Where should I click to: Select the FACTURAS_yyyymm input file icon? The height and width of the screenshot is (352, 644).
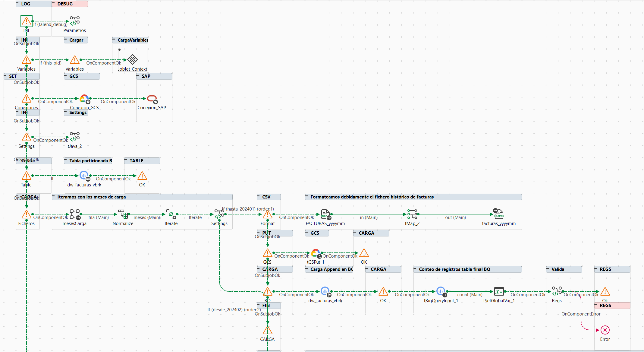(x=326, y=214)
